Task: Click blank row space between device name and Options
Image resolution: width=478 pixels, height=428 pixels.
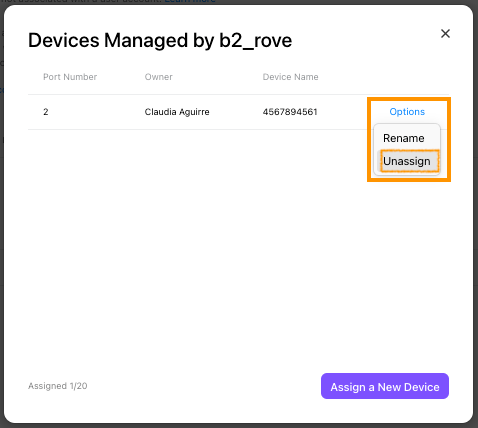Action: [342, 112]
